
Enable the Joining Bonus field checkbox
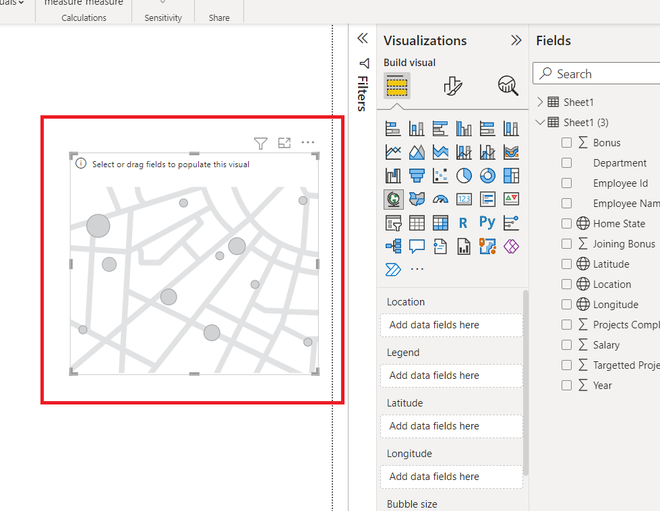pos(567,244)
